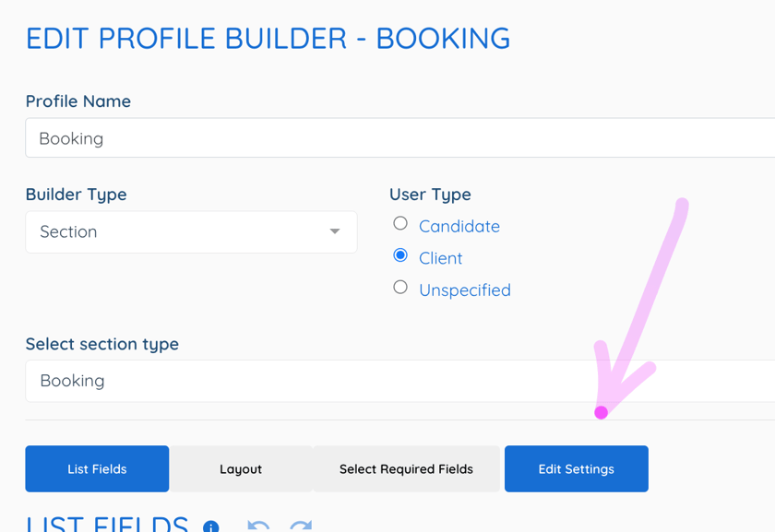This screenshot has width=775, height=532.
Task: Open the Builder Type dropdown
Action: [x=190, y=231]
